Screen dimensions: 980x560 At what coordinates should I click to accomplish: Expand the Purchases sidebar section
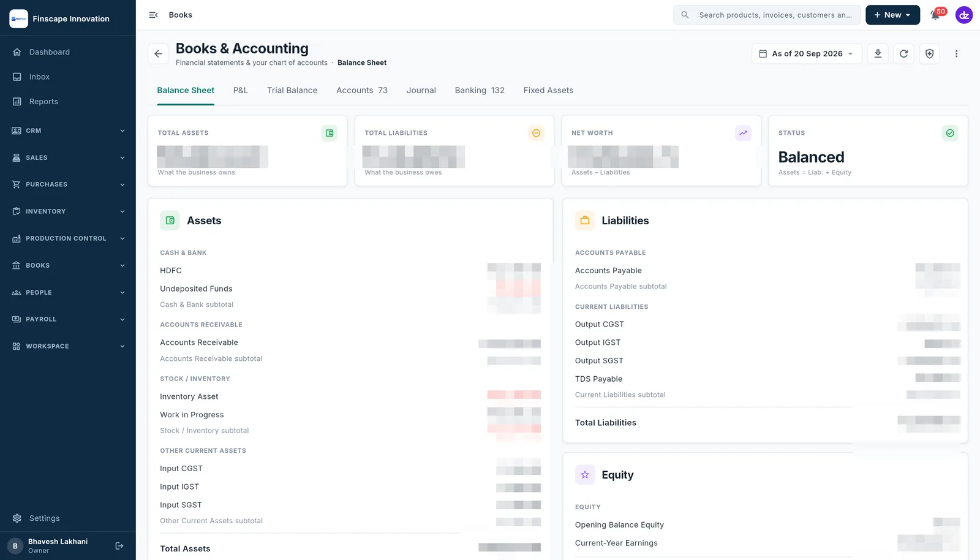coord(67,184)
